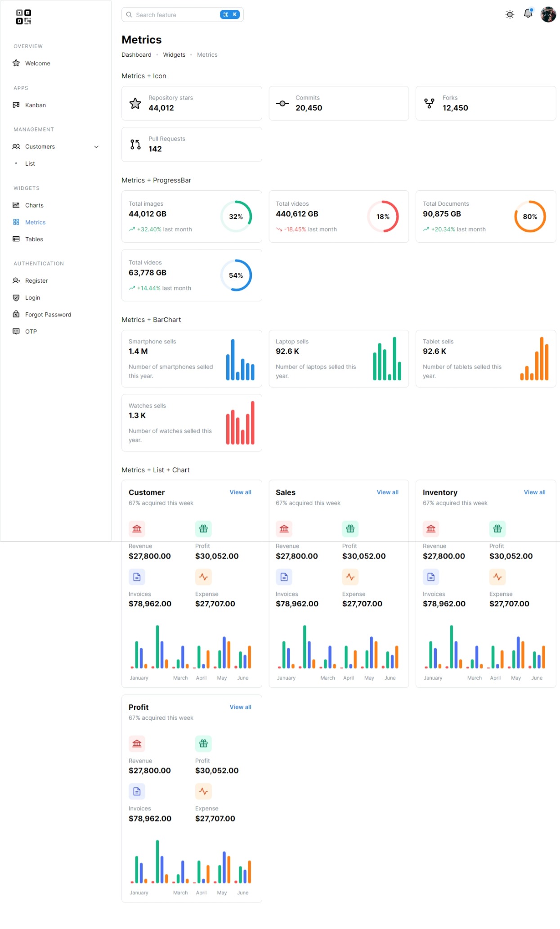The height and width of the screenshot is (929, 560).
Task: Click View all in Sales card
Action: 388,492
